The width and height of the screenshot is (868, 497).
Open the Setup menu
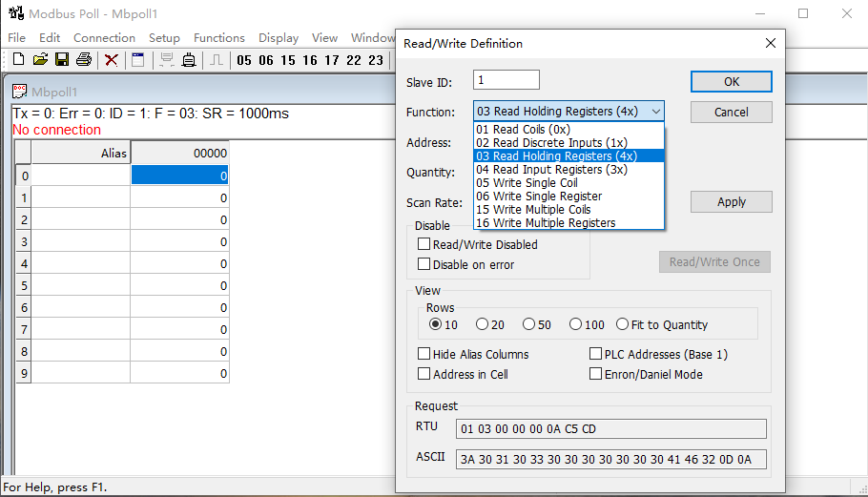(164, 38)
